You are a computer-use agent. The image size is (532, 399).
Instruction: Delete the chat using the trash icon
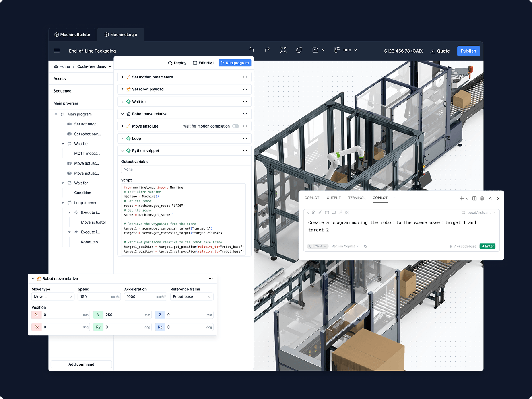coord(482,198)
